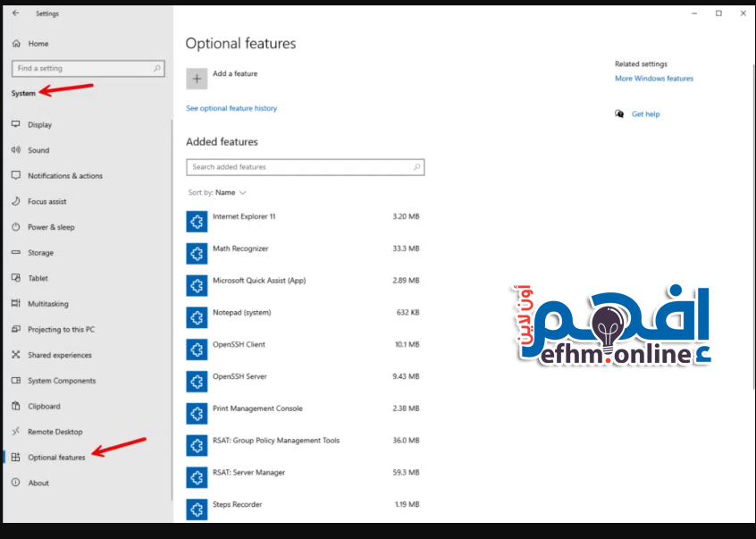The image size is (756, 539).
Task: Click the back arrow in Settings title bar
Action: [15, 13]
